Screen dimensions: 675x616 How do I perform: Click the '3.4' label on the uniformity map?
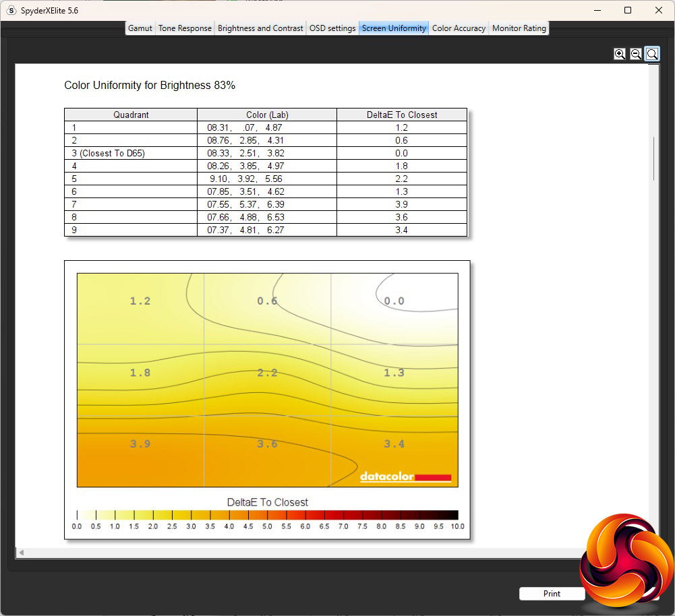coord(394,443)
